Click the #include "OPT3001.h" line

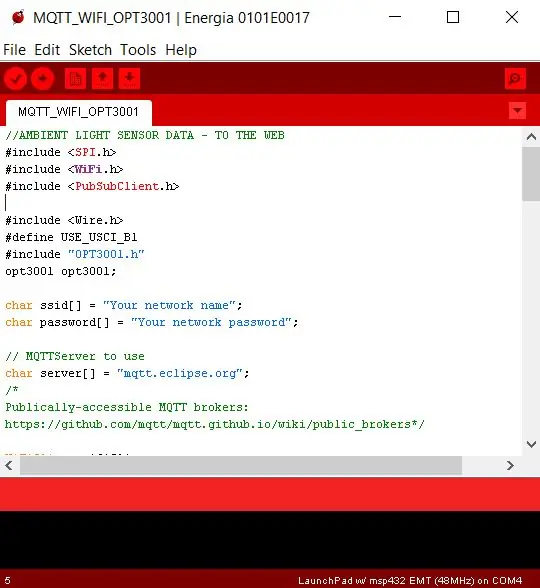(75, 254)
